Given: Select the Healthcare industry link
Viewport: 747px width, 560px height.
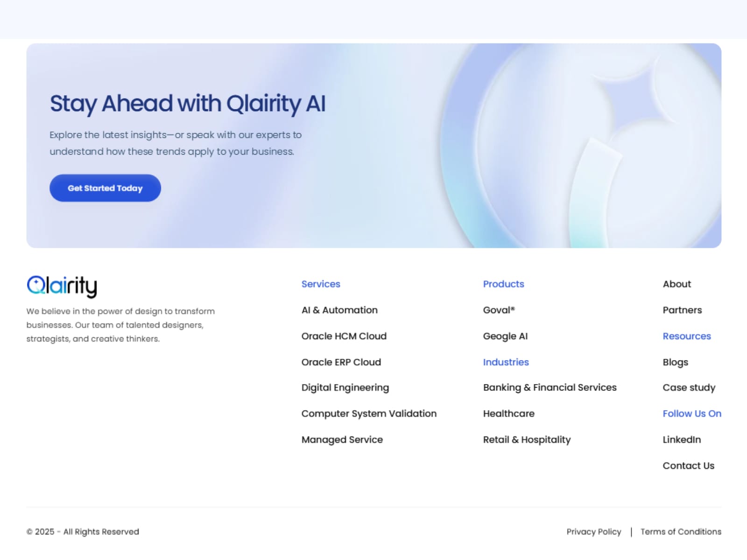Looking at the screenshot, I should click(509, 413).
